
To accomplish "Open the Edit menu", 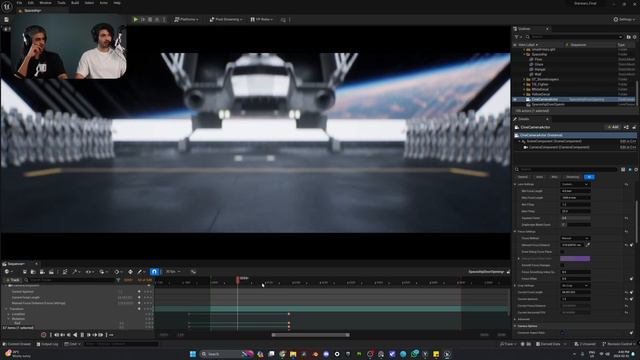I will [31, 3].
